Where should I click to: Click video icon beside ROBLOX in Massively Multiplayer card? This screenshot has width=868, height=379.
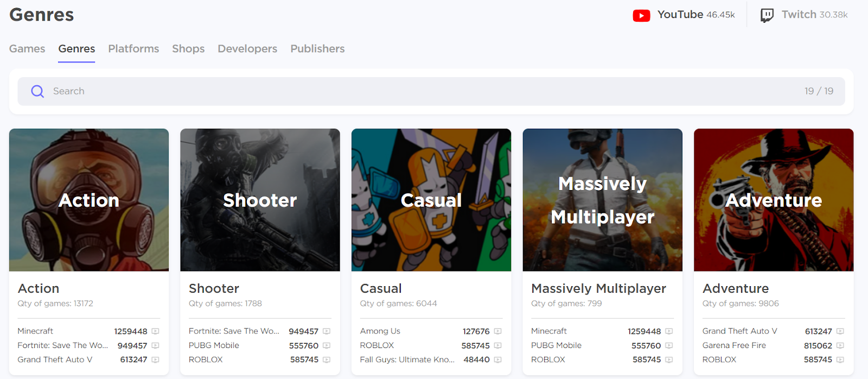pos(669,359)
